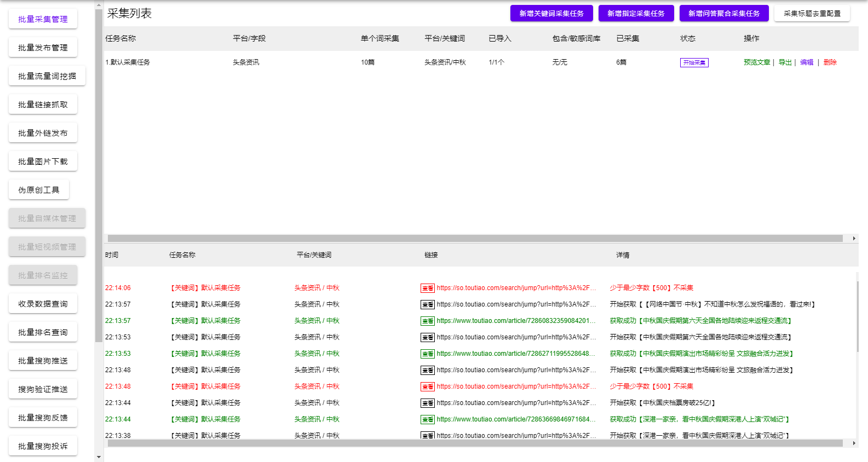Open toutiao article link ending 72862711995528648

(516, 354)
